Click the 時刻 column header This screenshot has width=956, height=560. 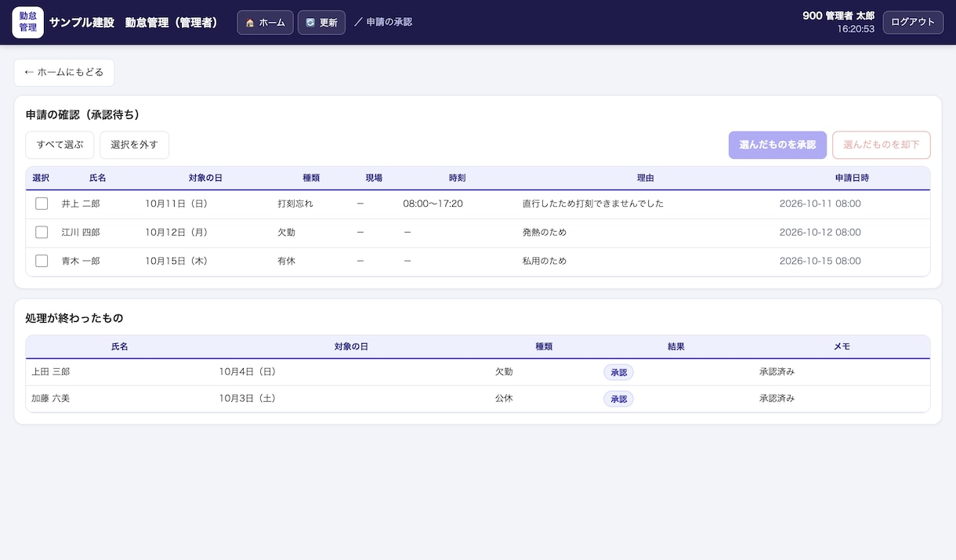[457, 178]
